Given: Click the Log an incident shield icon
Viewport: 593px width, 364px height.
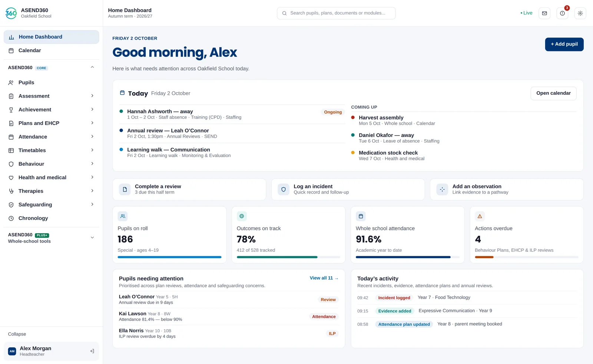Looking at the screenshot, I should [284, 189].
